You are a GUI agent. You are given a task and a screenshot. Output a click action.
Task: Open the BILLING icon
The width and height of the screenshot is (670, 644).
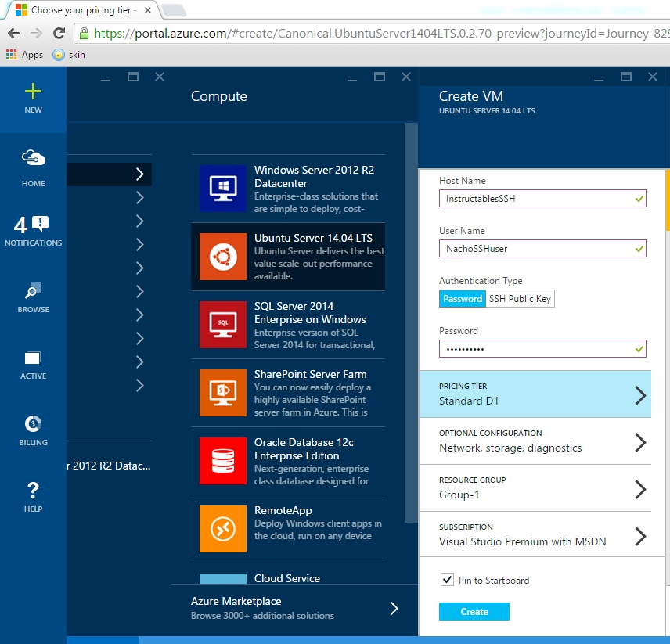coord(33,424)
